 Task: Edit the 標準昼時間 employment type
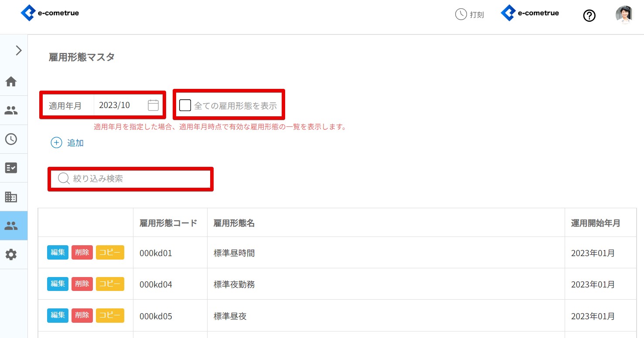coord(58,253)
